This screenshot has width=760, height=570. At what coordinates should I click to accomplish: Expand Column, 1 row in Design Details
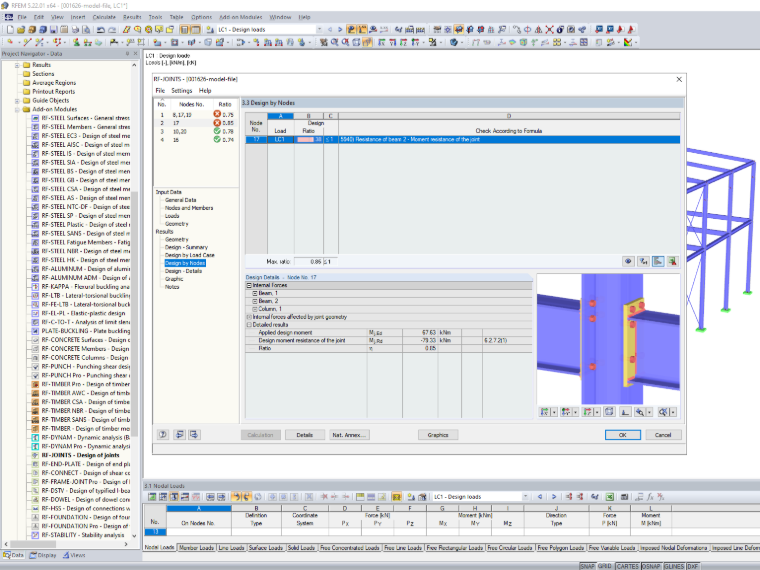point(255,309)
